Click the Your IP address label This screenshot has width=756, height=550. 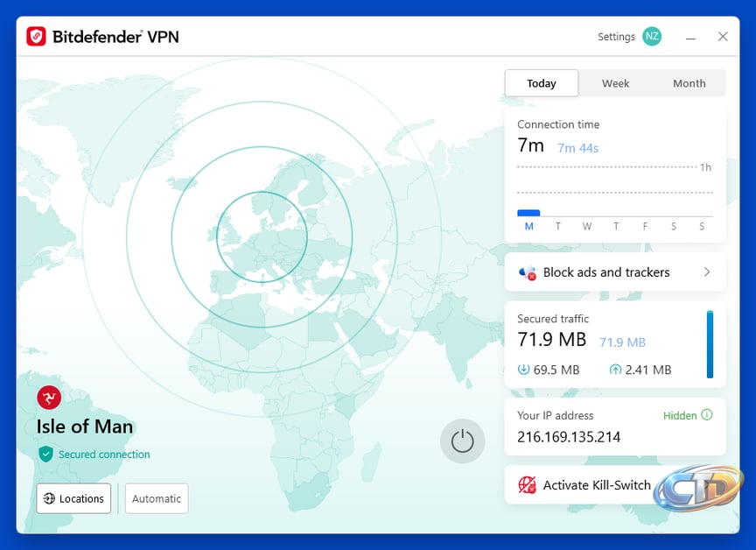pyautogui.click(x=556, y=415)
